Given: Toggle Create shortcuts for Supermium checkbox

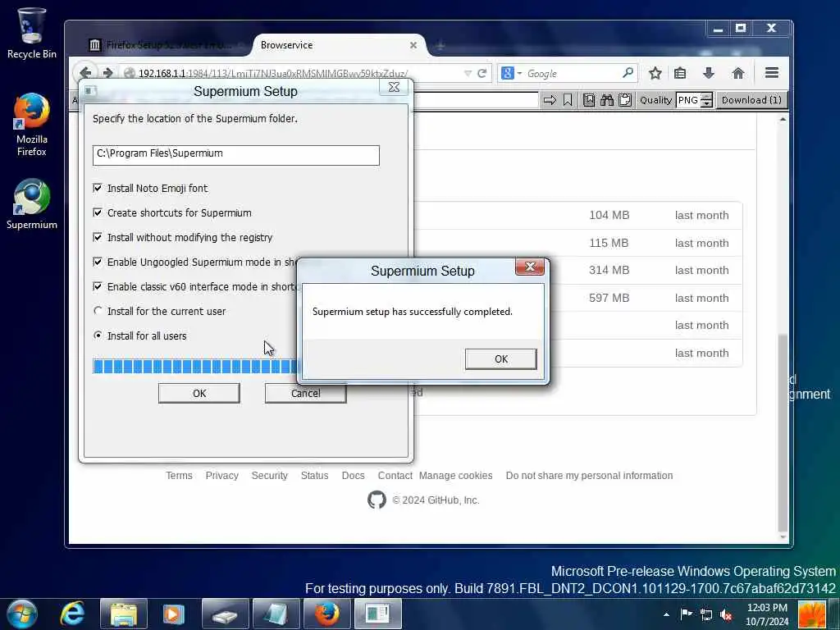Looking at the screenshot, I should tap(98, 212).
